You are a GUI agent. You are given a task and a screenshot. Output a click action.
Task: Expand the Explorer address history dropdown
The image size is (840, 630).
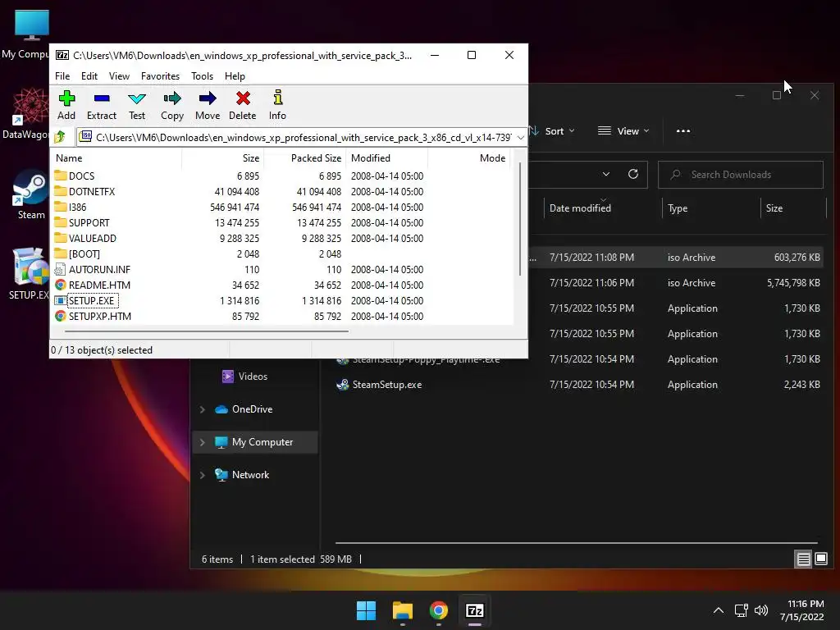point(606,174)
